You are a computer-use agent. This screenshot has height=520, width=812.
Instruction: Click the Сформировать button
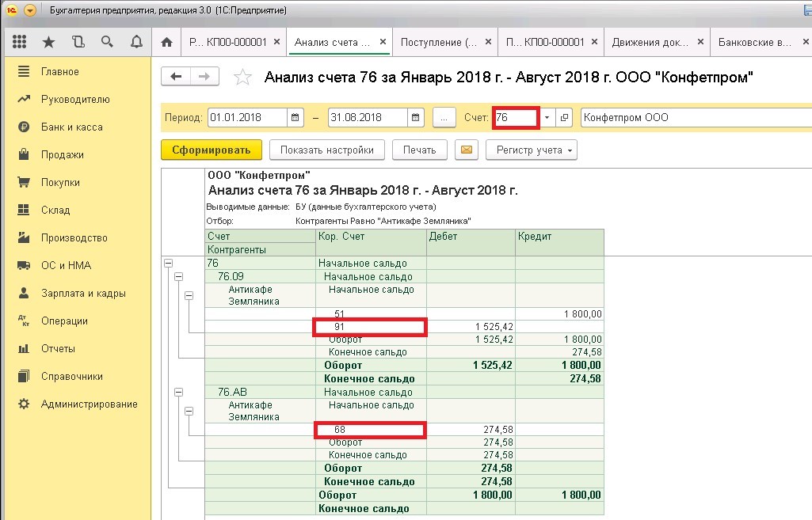click(212, 150)
